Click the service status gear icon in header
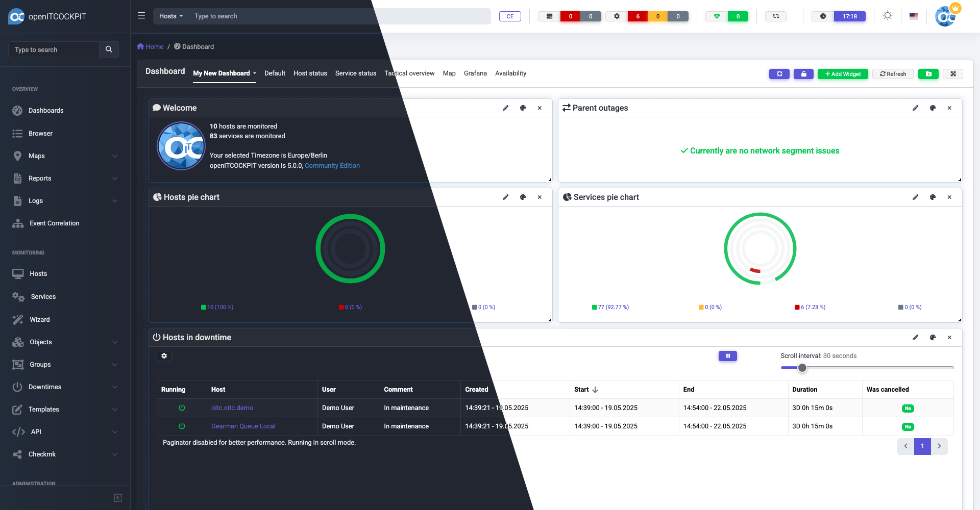The height and width of the screenshot is (510, 980). (x=617, y=16)
